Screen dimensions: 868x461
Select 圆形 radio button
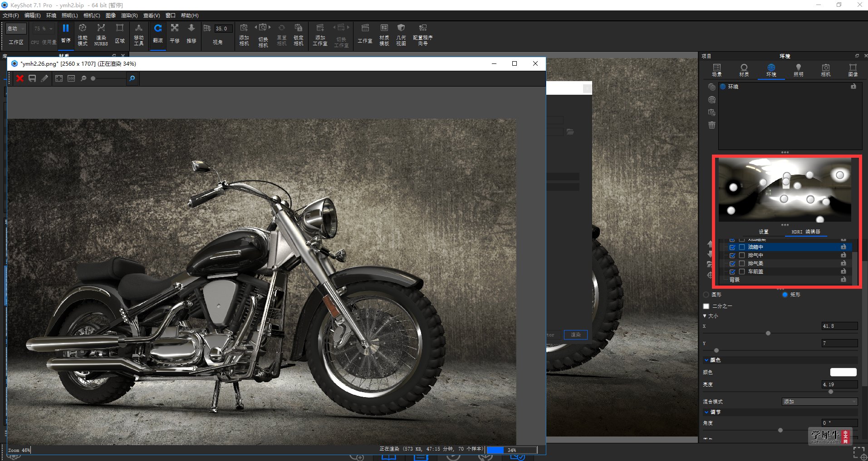click(706, 295)
